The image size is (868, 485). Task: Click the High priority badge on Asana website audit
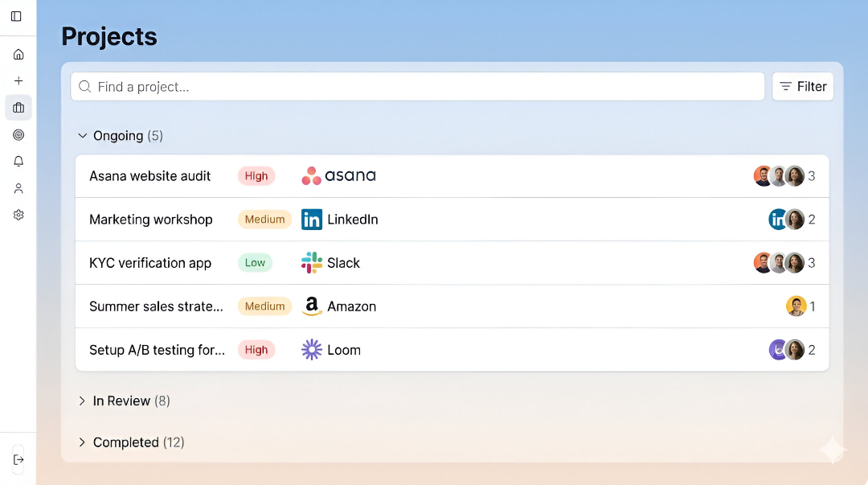click(x=256, y=175)
